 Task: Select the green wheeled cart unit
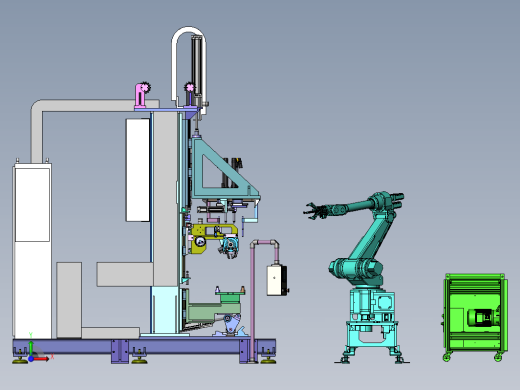click(x=476, y=317)
